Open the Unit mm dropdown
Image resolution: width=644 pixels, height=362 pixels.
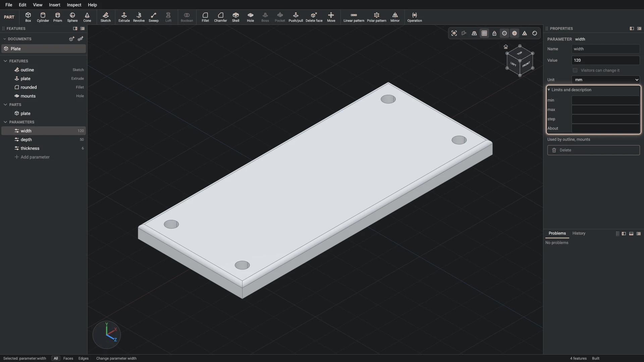pos(606,80)
